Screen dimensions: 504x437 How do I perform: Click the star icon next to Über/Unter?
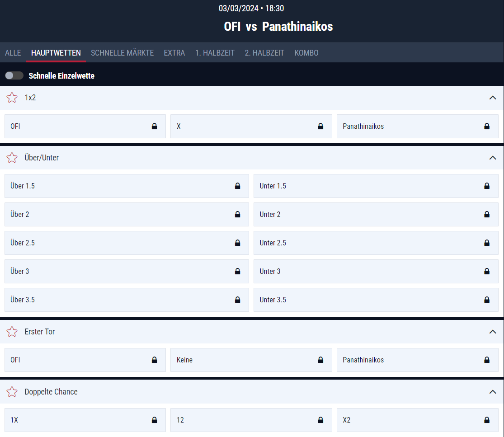click(12, 158)
